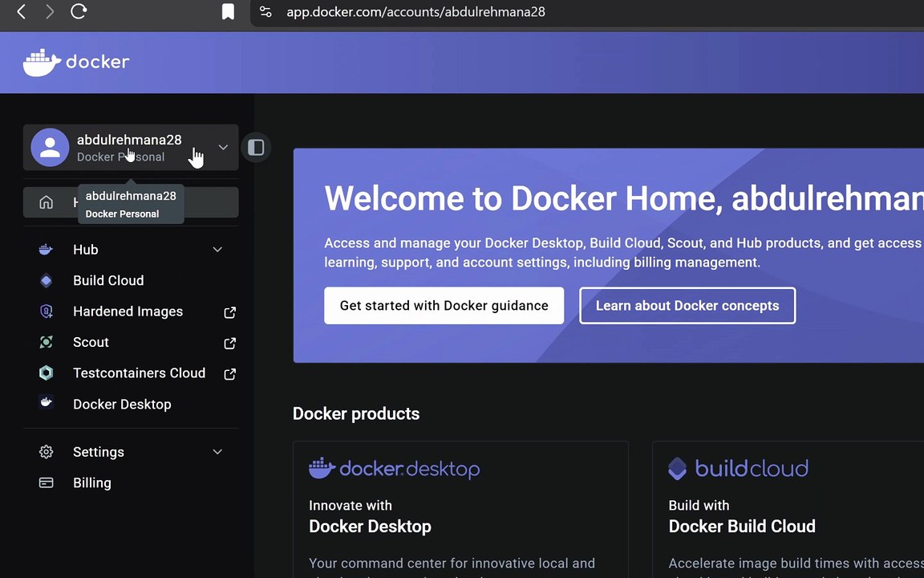The image size is (924, 578).
Task: Click Learn about Docker concepts button
Action: [x=687, y=306]
